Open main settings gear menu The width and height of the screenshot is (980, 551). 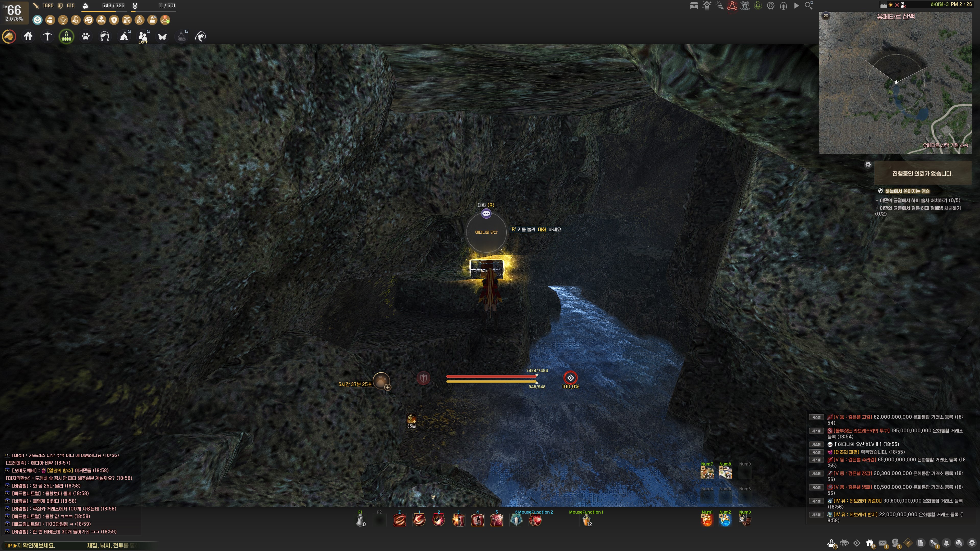tap(972, 543)
